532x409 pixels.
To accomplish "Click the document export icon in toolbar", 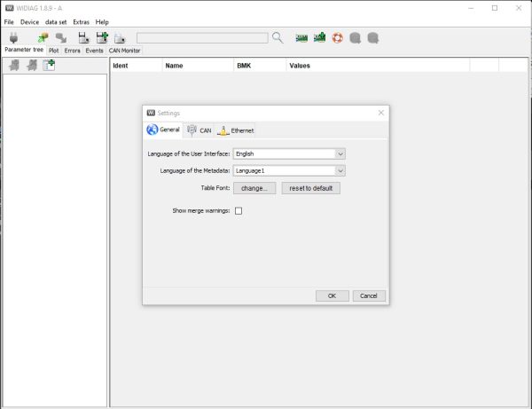I will tap(120, 38).
